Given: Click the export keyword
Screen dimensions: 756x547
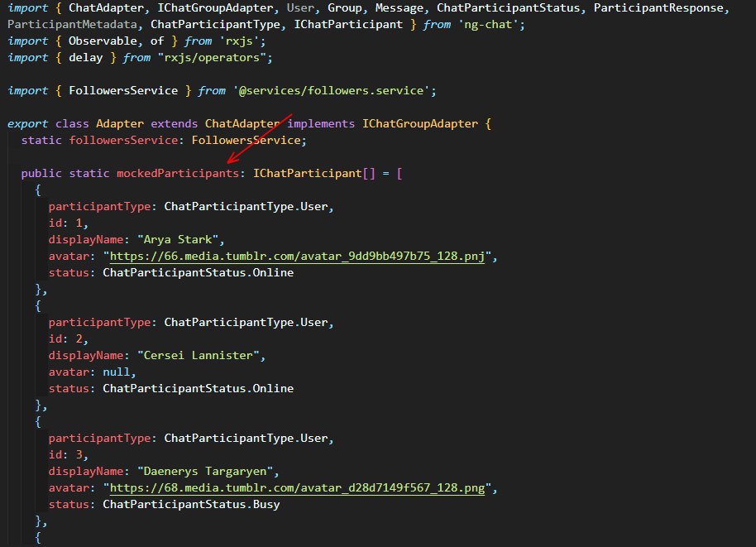Looking at the screenshot, I should click(27, 123).
